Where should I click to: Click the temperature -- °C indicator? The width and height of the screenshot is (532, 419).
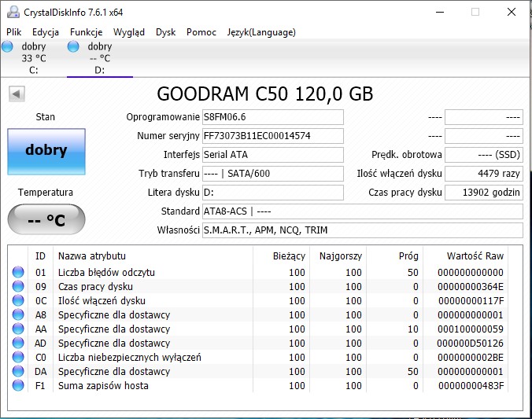46,219
